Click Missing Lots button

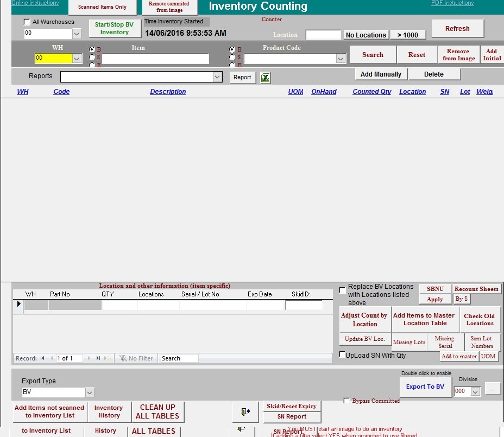pos(409,342)
